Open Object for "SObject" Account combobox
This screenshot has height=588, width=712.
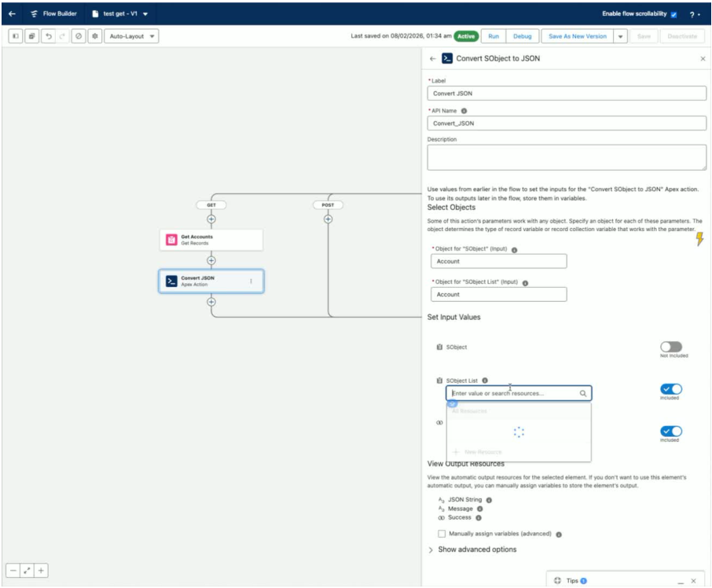[x=498, y=261]
